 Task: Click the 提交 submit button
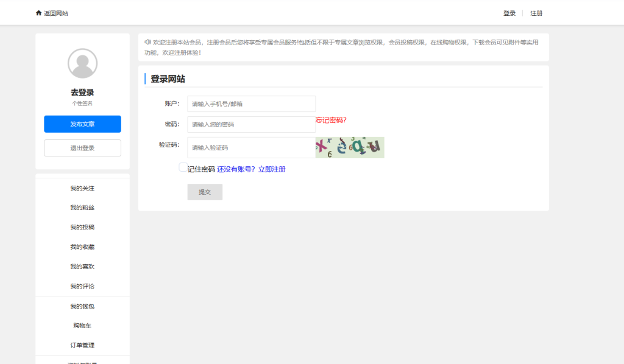click(x=205, y=192)
